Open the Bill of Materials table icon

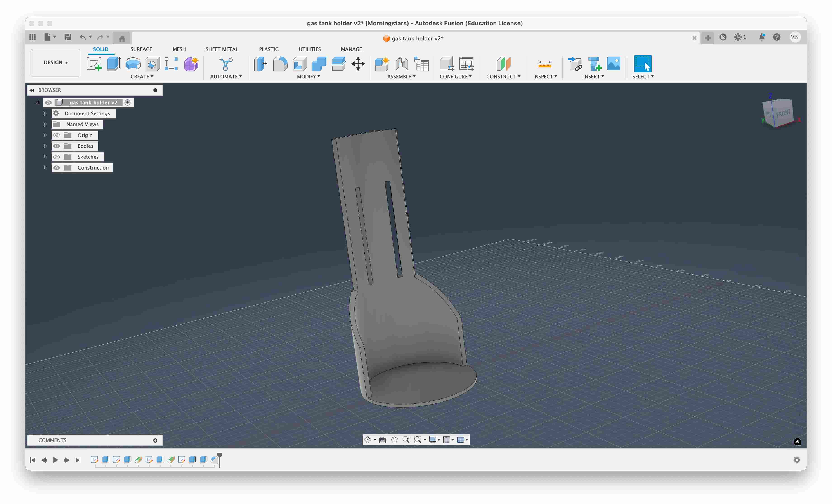421,64
